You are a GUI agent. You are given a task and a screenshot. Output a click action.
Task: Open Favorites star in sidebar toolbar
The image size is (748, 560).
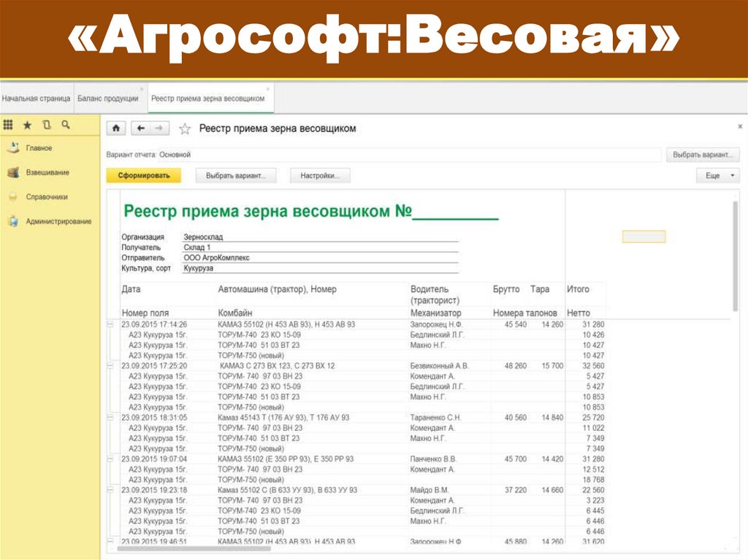[x=27, y=125]
